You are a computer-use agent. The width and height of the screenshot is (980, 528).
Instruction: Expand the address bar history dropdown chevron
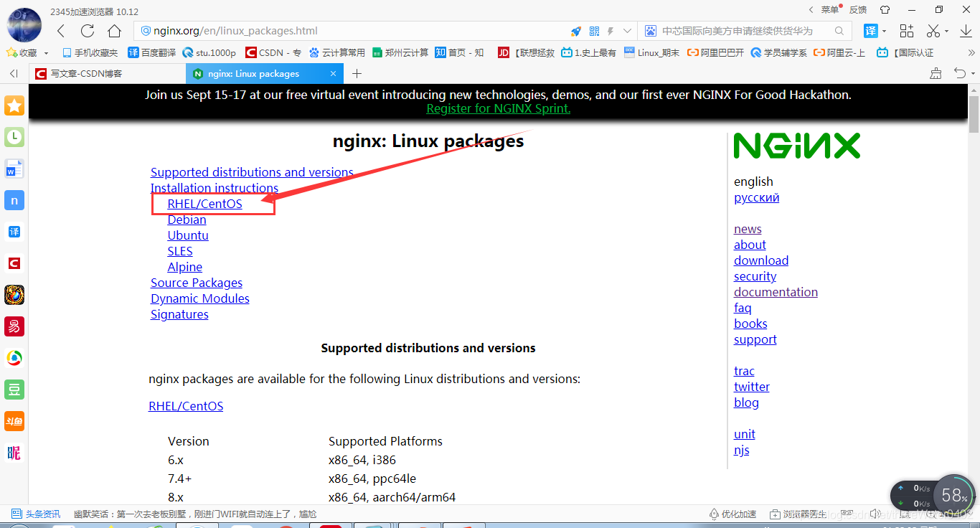click(x=627, y=31)
